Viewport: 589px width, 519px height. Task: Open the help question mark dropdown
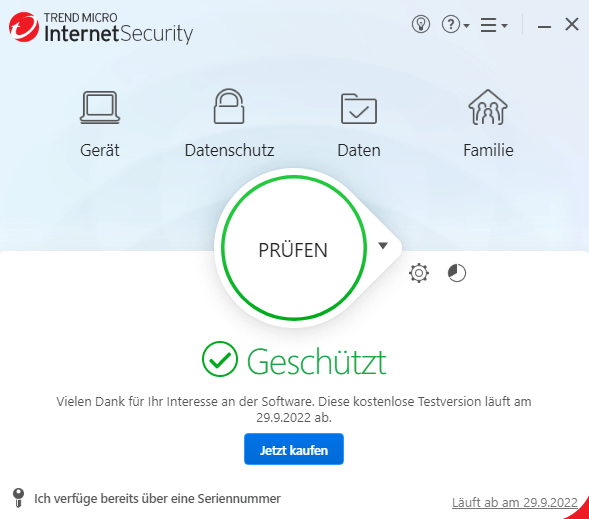click(455, 25)
